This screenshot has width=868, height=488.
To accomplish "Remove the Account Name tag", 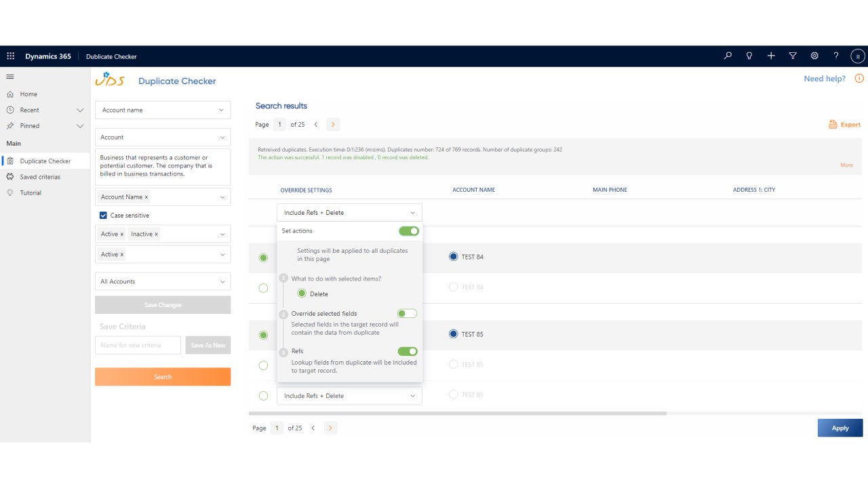I will tap(146, 197).
